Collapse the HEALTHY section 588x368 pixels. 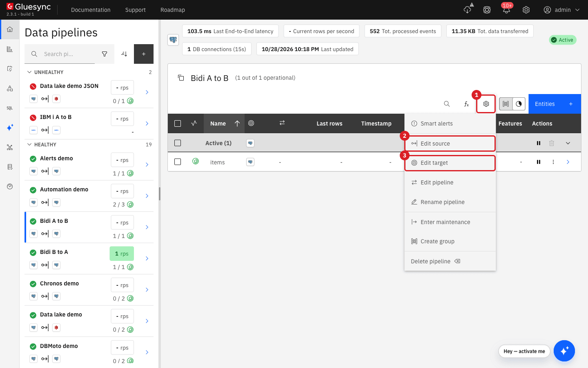pyautogui.click(x=29, y=144)
